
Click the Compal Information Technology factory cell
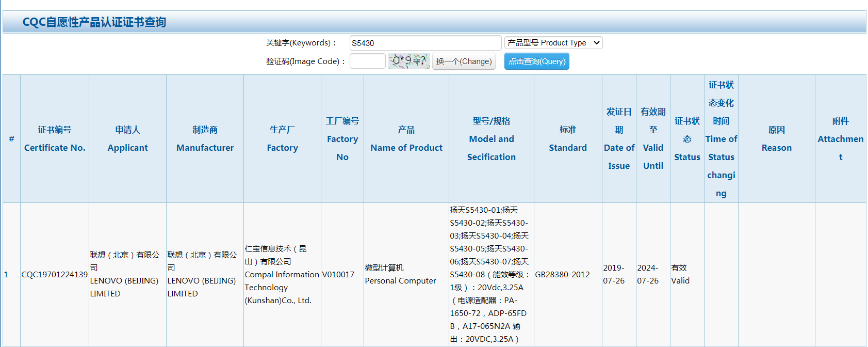282,274
